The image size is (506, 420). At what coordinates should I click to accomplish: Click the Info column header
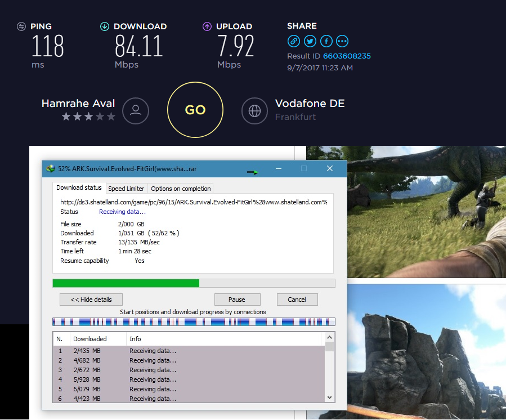click(224, 339)
